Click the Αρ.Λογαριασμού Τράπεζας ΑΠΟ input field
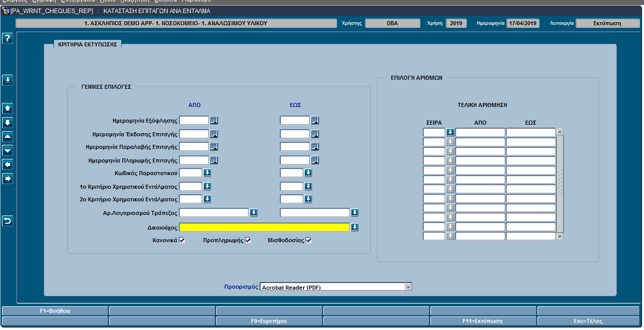Screen dimensions: 644x330 click(214, 212)
